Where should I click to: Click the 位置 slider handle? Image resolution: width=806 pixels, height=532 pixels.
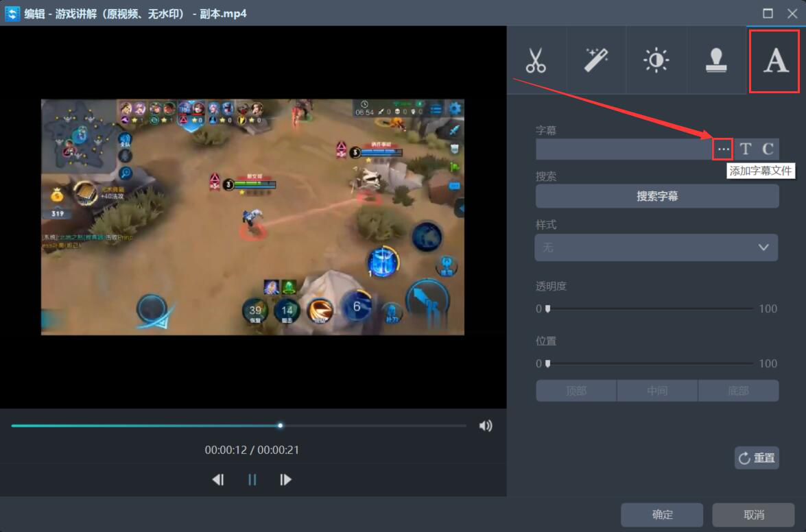tap(548, 363)
